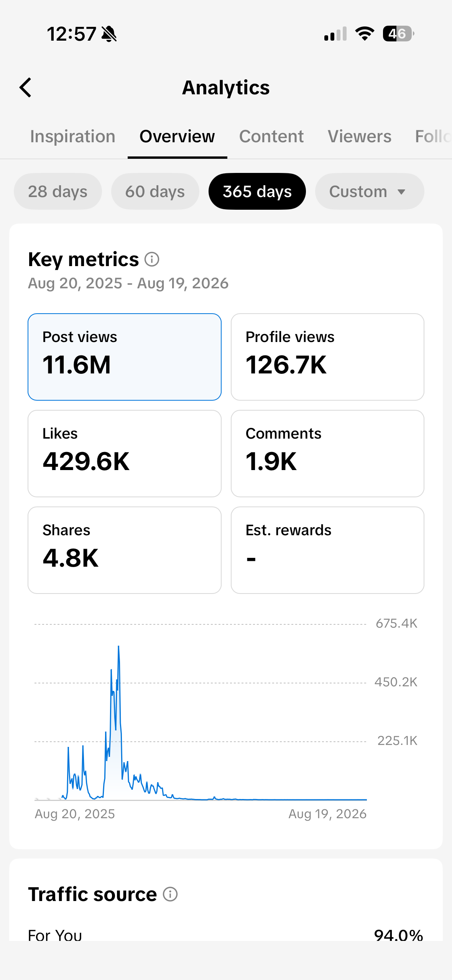Expand the Custom date range dropdown
The height and width of the screenshot is (980, 452).
click(x=370, y=191)
